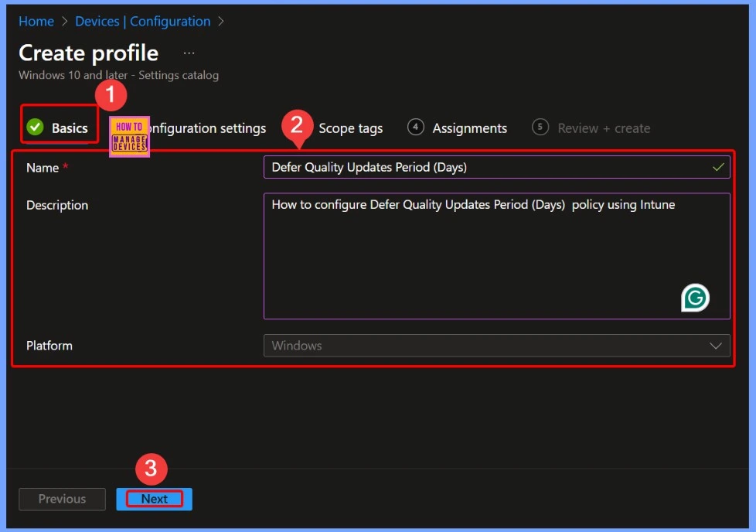This screenshot has width=756, height=532.
Task: Switch to the Configuration settings tab
Action: (x=207, y=128)
